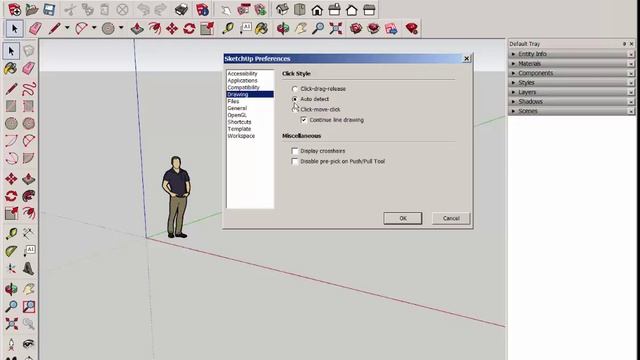Open the OpenGL preferences category

click(x=237, y=115)
